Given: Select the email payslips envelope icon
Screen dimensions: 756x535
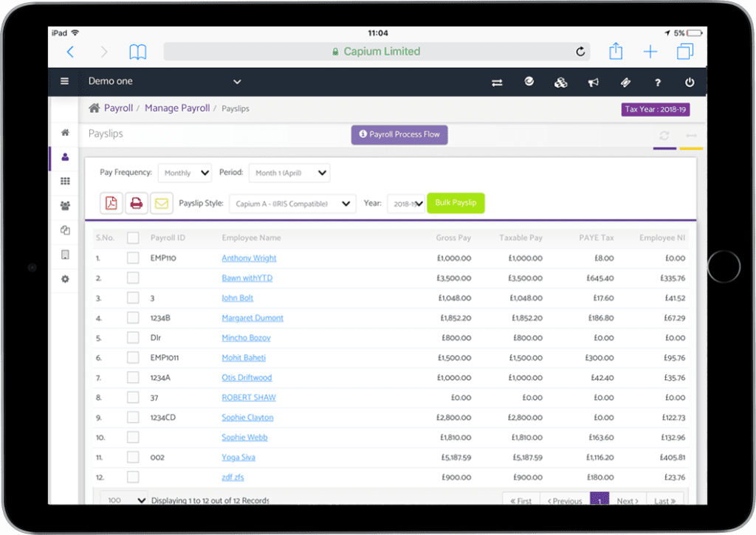Looking at the screenshot, I should click(162, 203).
